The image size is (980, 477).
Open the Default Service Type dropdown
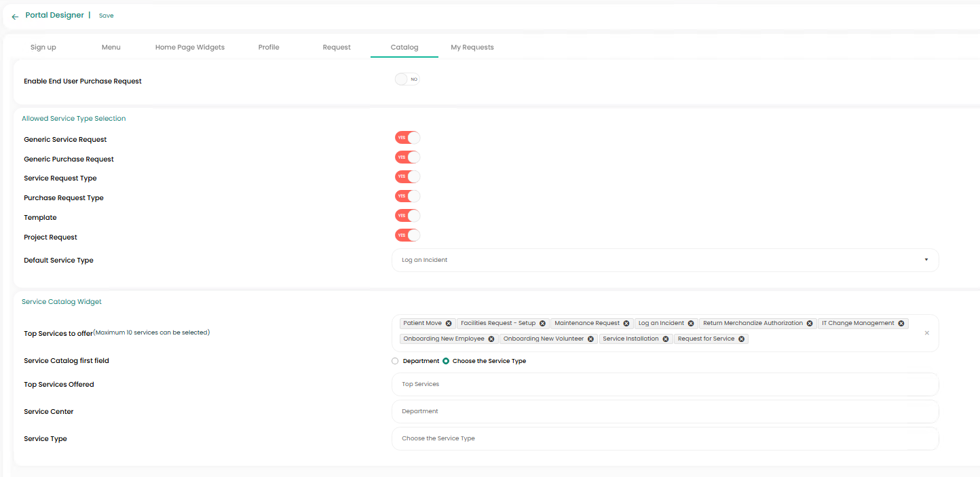point(664,260)
